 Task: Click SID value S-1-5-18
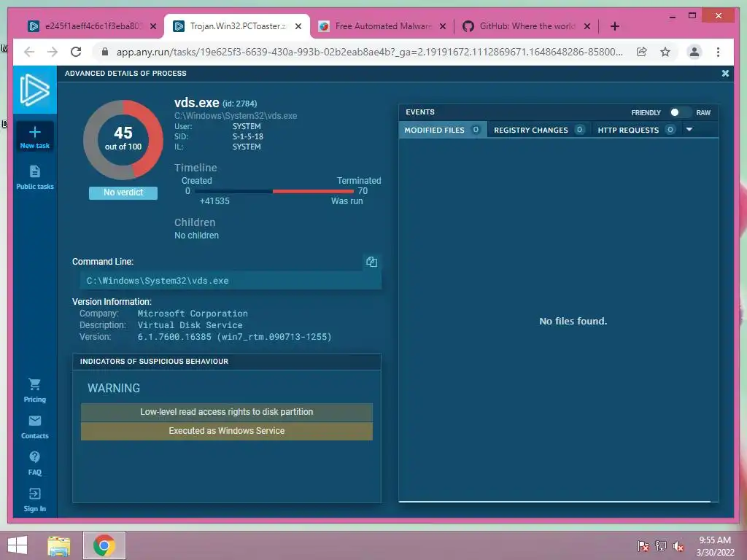click(248, 136)
